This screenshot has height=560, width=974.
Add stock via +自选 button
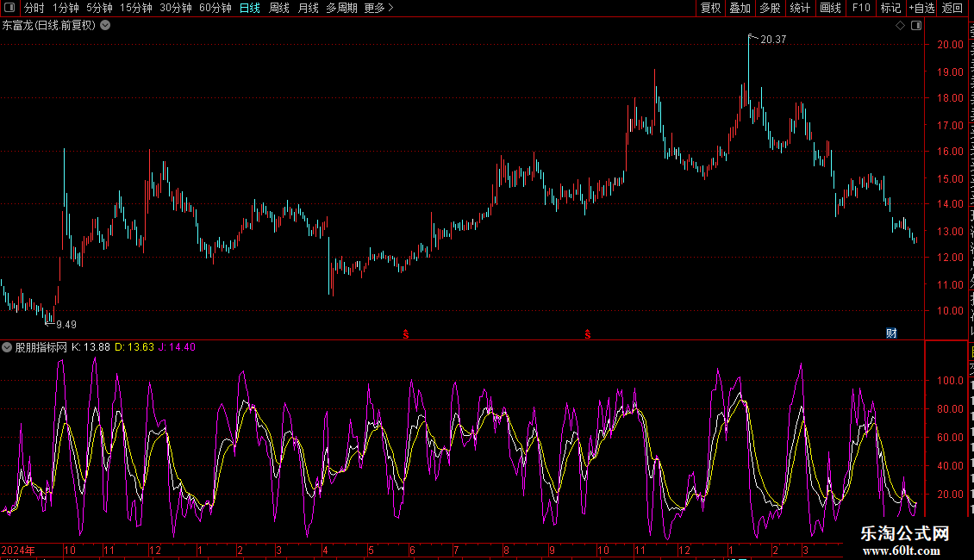tap(921, 8)
